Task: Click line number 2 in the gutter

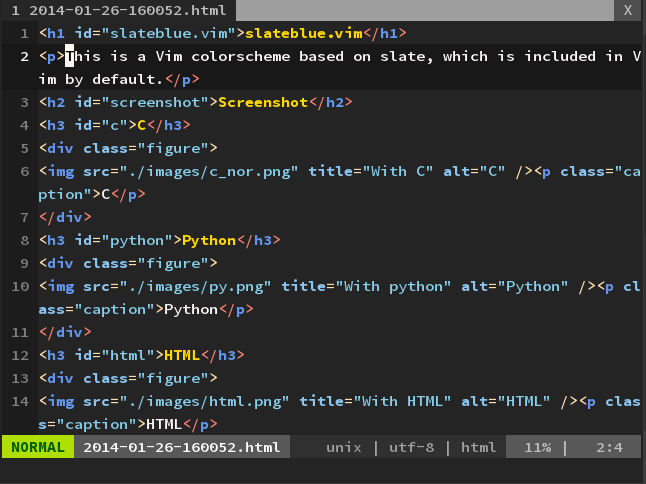Action: point(24,56)
